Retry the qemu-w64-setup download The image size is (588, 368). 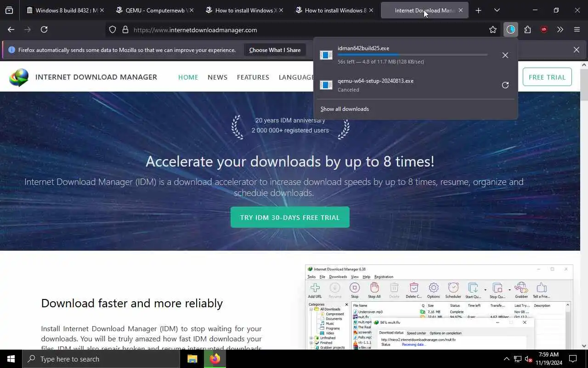(x=505, y=85)
